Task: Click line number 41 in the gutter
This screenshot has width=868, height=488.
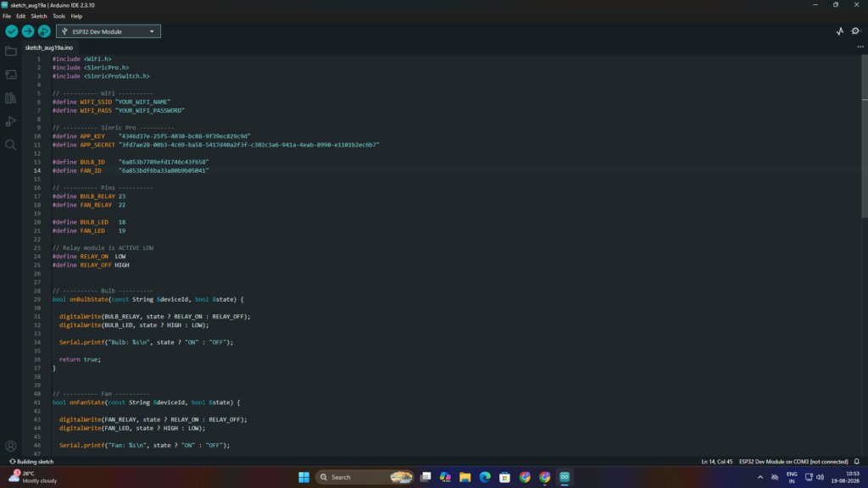Action: click(37, 402)
